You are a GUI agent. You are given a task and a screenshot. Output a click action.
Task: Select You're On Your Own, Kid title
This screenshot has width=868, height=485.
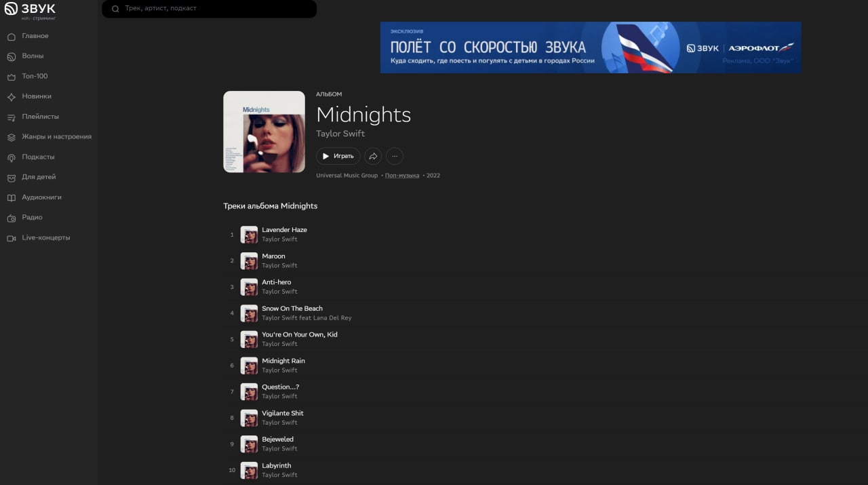(x=299, y=334)
